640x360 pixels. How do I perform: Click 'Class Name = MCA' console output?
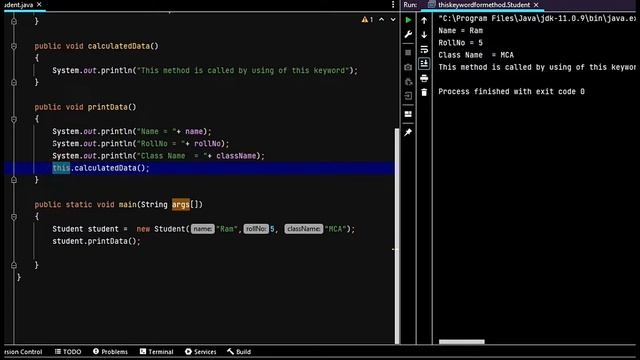tap(476, 55)
